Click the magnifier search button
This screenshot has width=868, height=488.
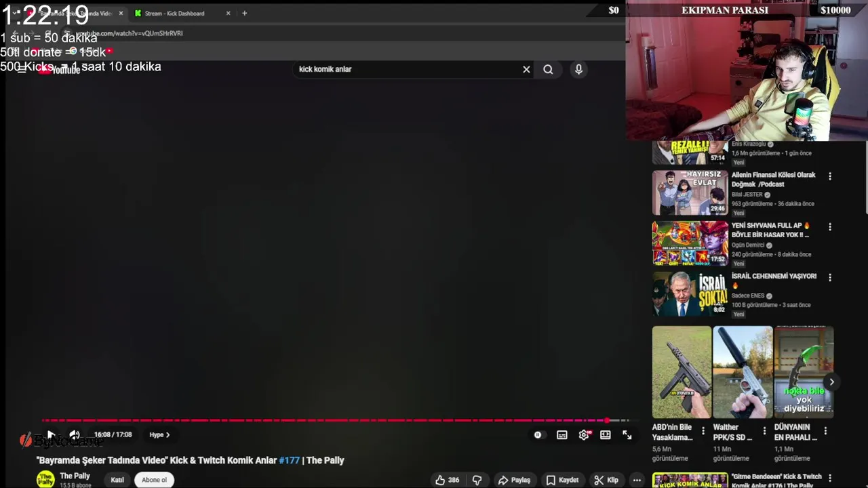point(548,69)
